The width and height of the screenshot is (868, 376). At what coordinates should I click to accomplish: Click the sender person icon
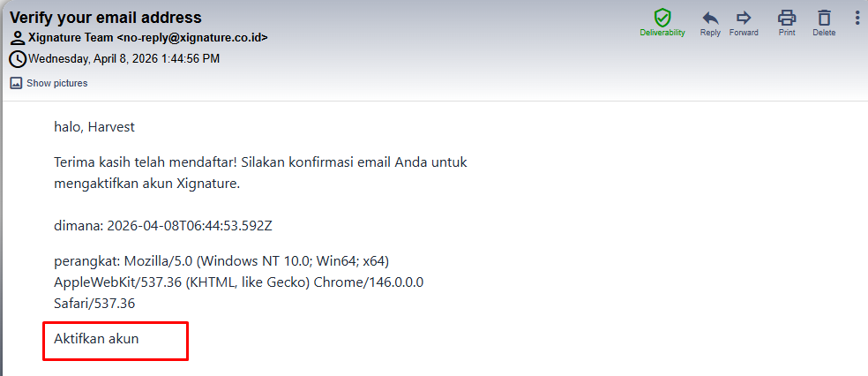click(18, 39)
